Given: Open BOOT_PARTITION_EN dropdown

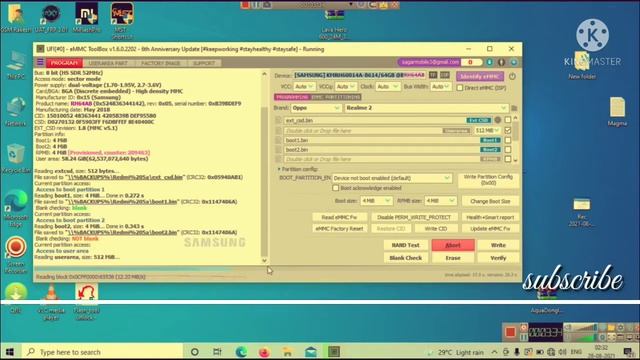Looking at the screenshot, I should click(x=392, y=178).
